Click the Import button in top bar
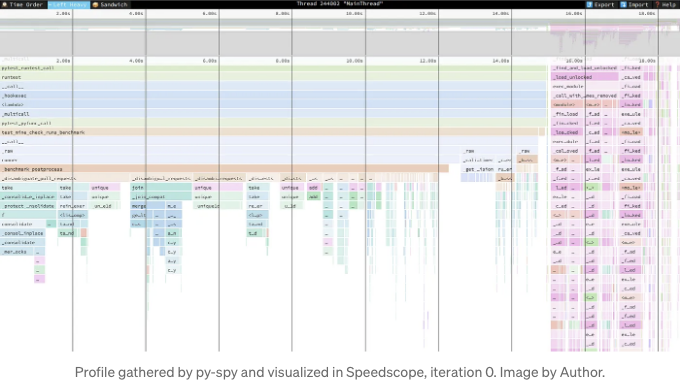The image size is (680, 382). 634,4
